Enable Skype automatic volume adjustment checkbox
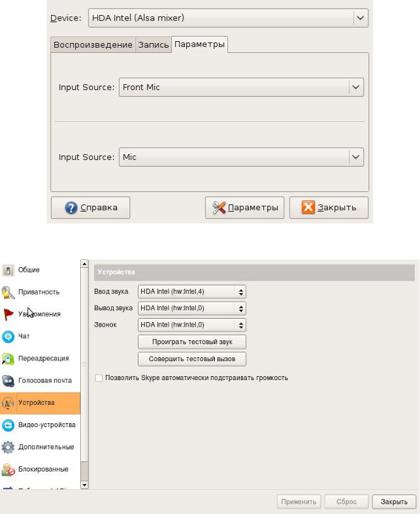 (x=99, y=378)
